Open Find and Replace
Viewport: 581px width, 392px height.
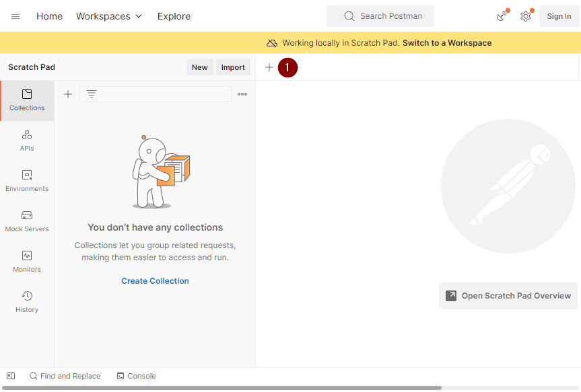[x=65, y=376]
